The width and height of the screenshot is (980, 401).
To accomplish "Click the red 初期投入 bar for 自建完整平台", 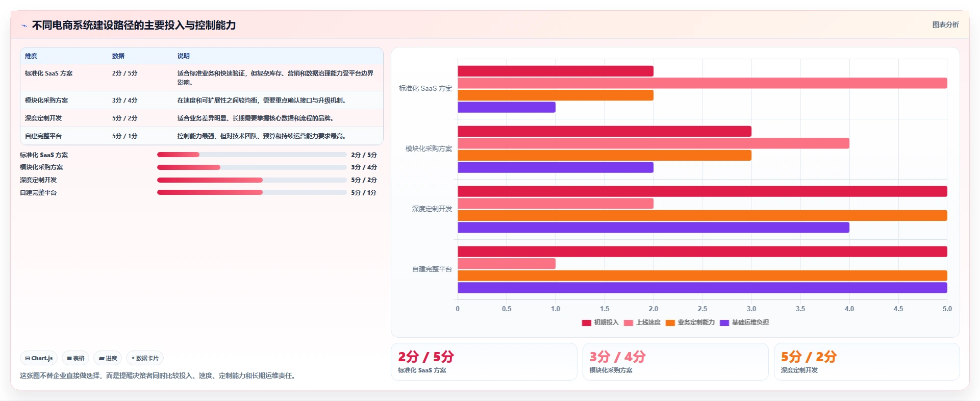I will click(x=702, y=252).
